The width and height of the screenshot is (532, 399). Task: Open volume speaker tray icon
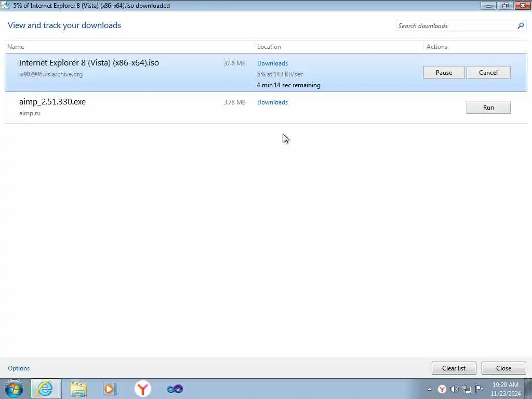click(454, 389)
